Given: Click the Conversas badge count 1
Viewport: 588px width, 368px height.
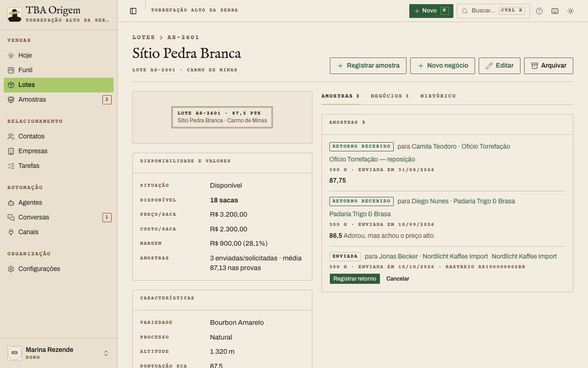Looking at the screenshot, I should pos(107,217).
